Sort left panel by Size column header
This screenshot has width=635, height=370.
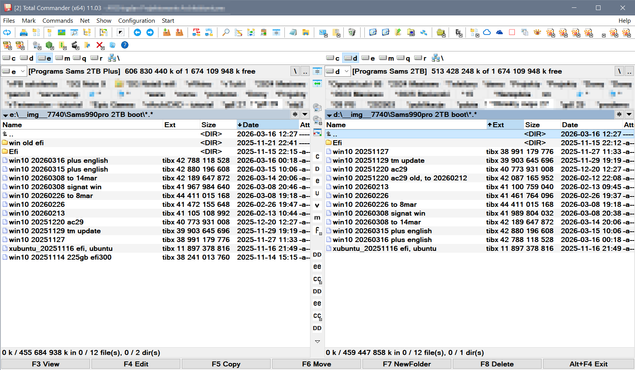click(218, 125)
